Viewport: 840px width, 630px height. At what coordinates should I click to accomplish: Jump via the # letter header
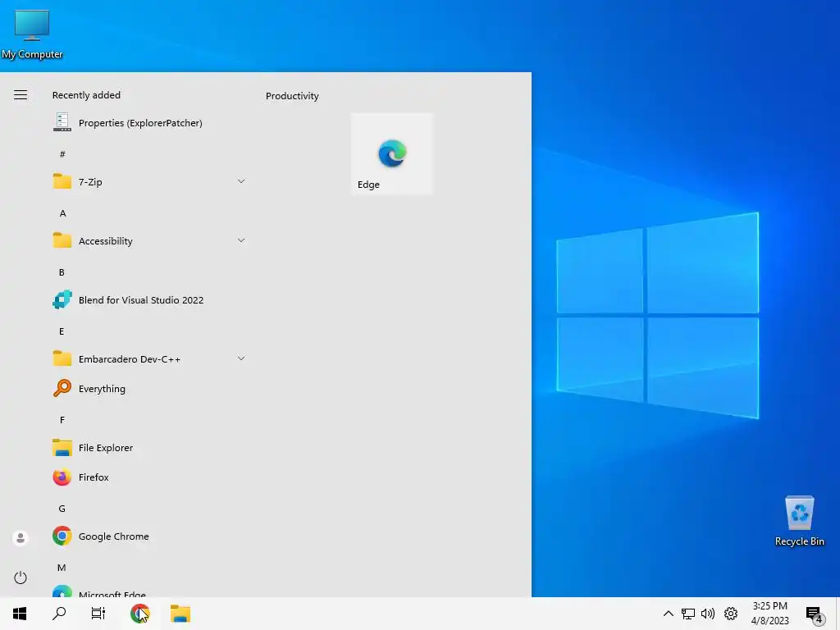click(x=62, y=154)
